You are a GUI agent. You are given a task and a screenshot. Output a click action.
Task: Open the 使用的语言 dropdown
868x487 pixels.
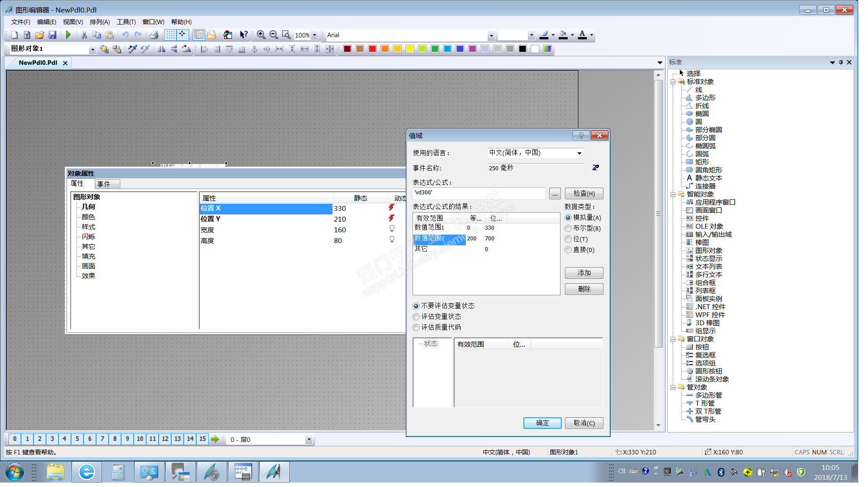pyautogui.click(x=579, y=153)
